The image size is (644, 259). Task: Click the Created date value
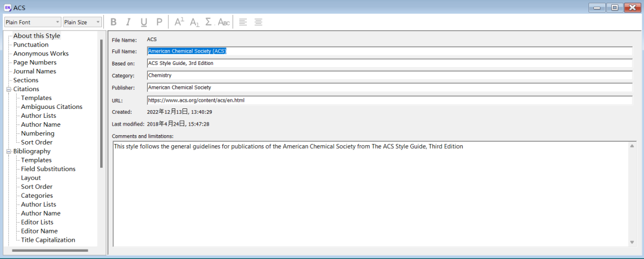tap(179, 112)
